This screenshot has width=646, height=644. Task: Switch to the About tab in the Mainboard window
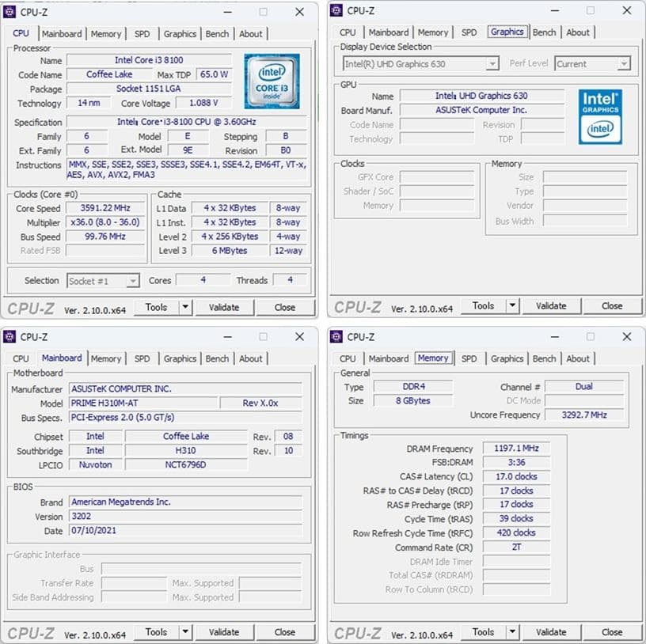click(x=251, y=358)
